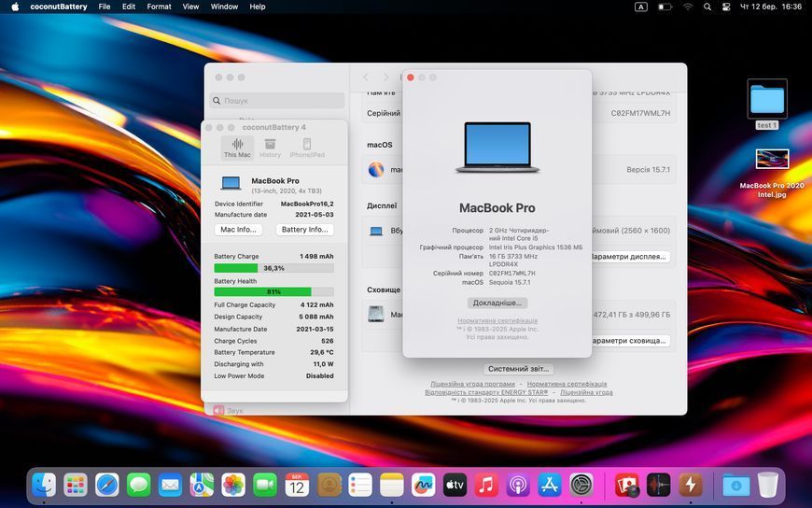
Task: Open Freeform app in the Dock
Action: [x=424, y=486]
